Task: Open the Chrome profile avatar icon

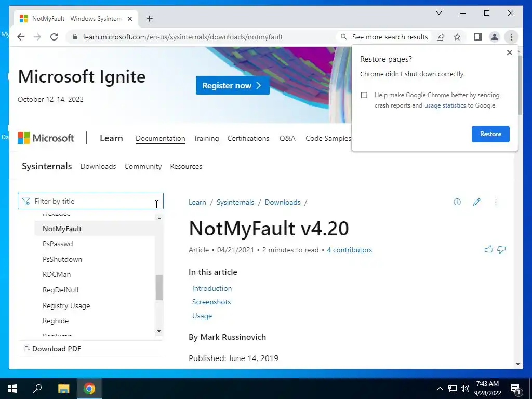Action: (495, 37)
